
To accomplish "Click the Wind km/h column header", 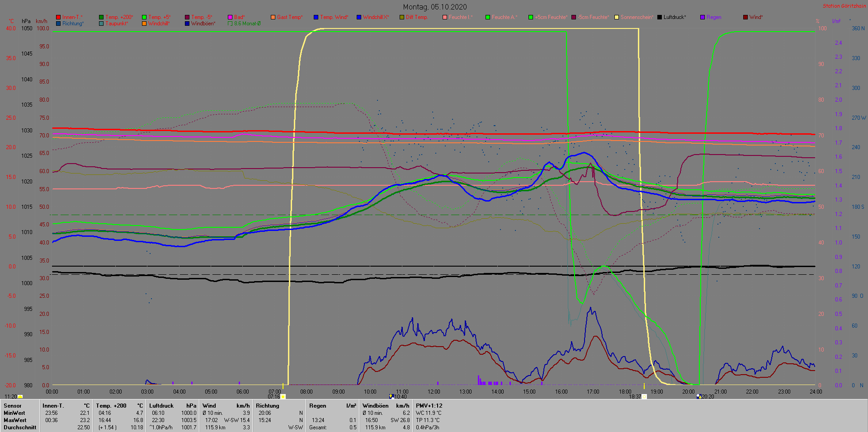I will pos(226,406).
